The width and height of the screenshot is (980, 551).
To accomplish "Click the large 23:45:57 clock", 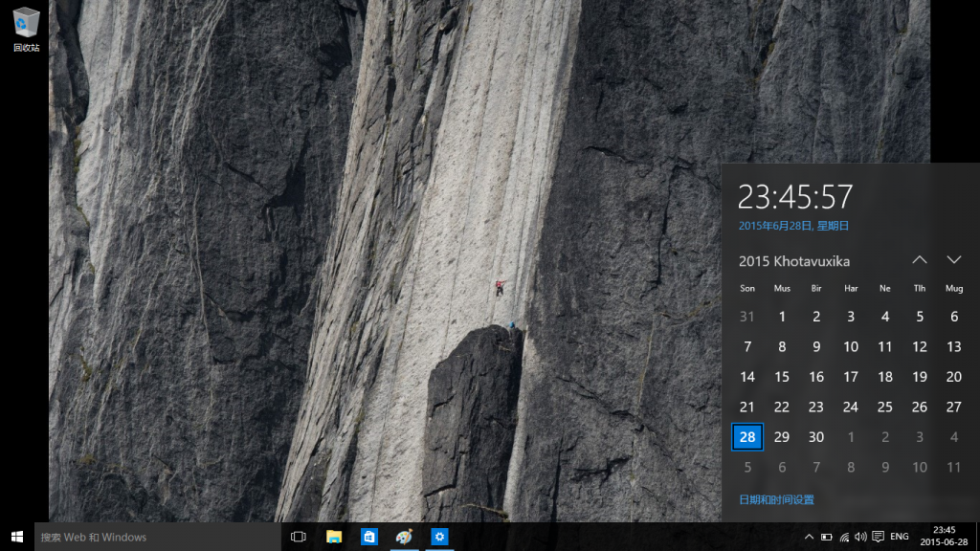I will tap(795, 197).
